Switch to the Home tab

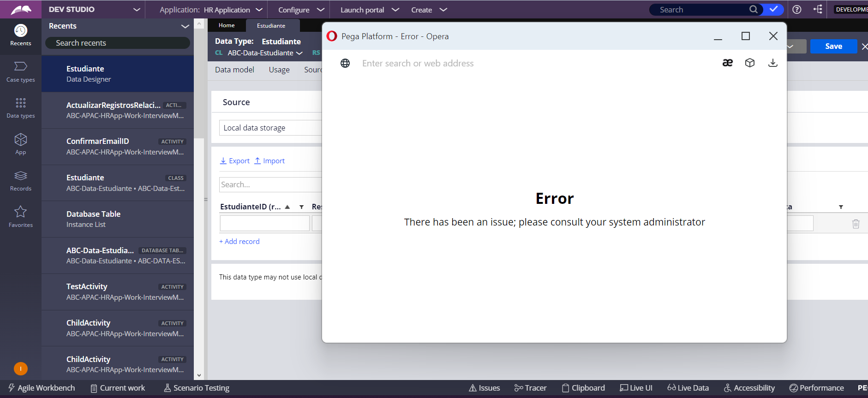pyautogui.click(x=227, y=25)
